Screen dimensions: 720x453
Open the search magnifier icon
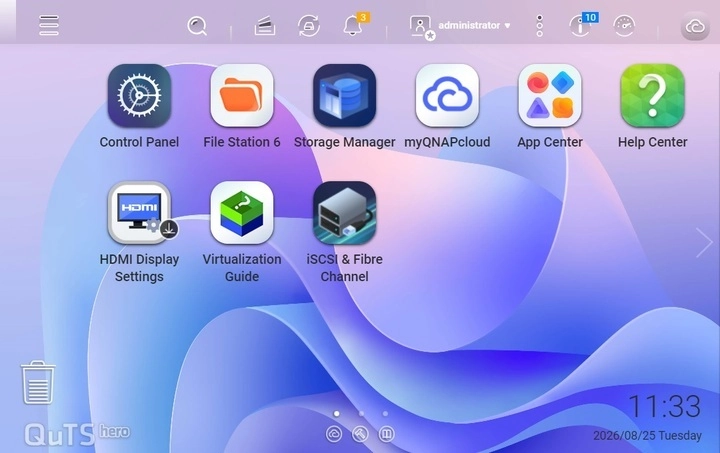click(197, 26)
